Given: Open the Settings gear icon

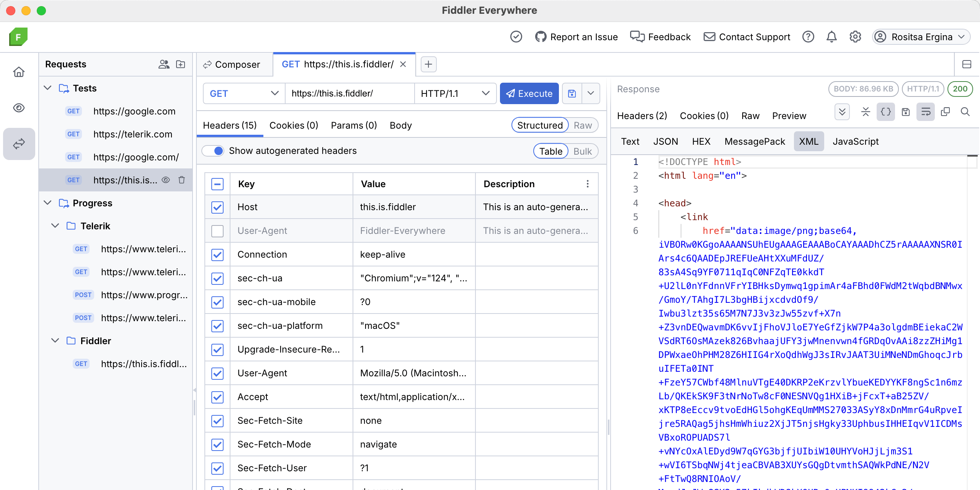Looking at the screenshot, I should coord(855,37).
